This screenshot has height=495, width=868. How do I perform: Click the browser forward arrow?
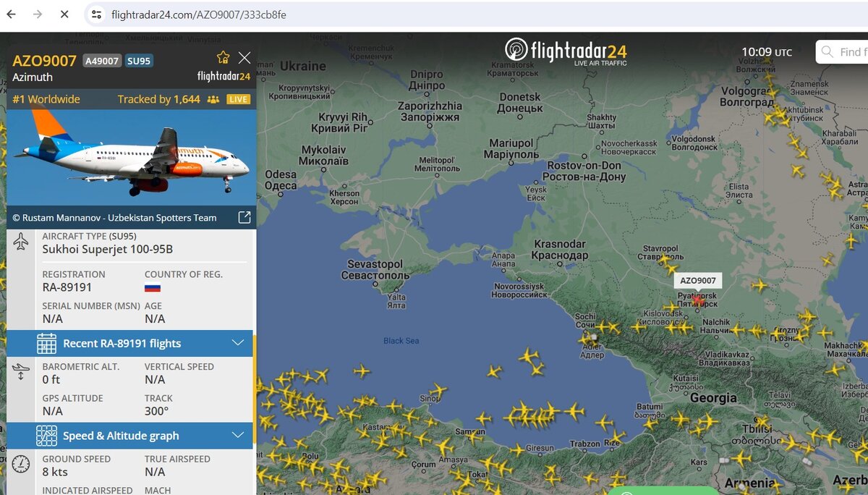[38, 14]
